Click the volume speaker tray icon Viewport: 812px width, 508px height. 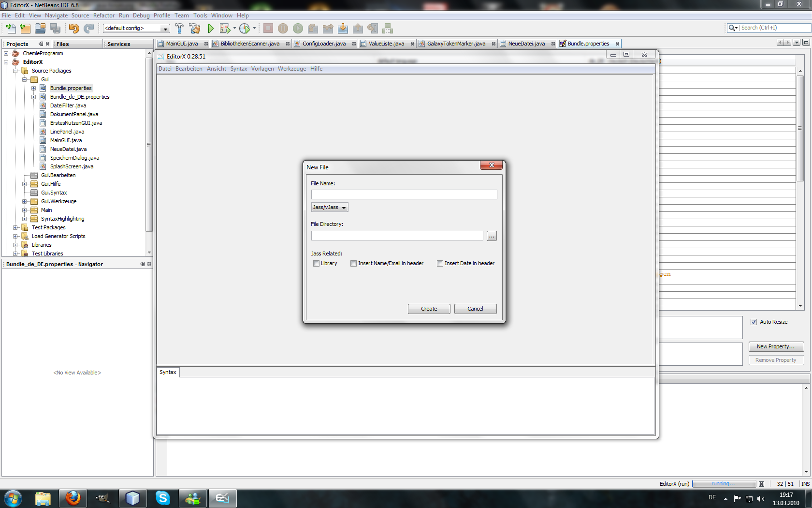[761, 499]
